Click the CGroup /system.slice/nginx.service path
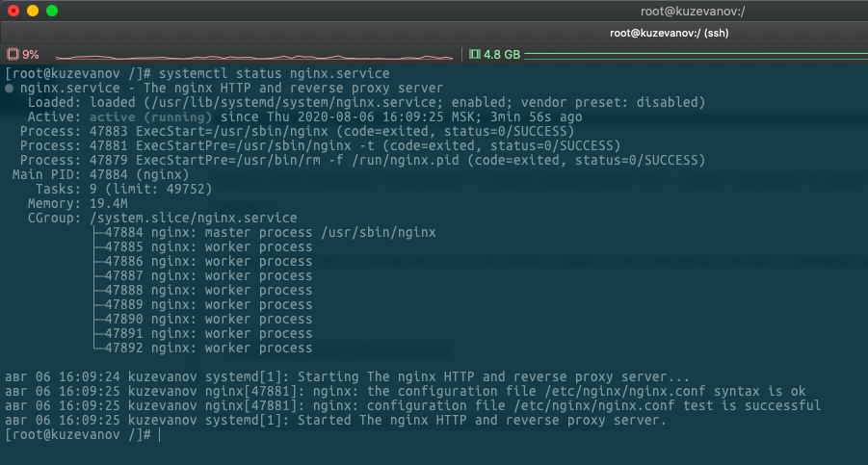Viewport: 868px width, 465px height. [194, 218]
